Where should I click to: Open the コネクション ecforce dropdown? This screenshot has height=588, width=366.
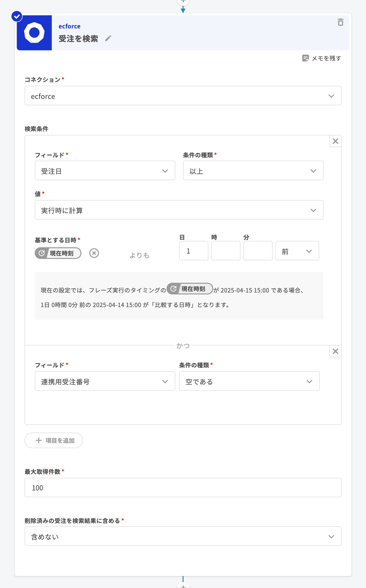coord(183,96)
